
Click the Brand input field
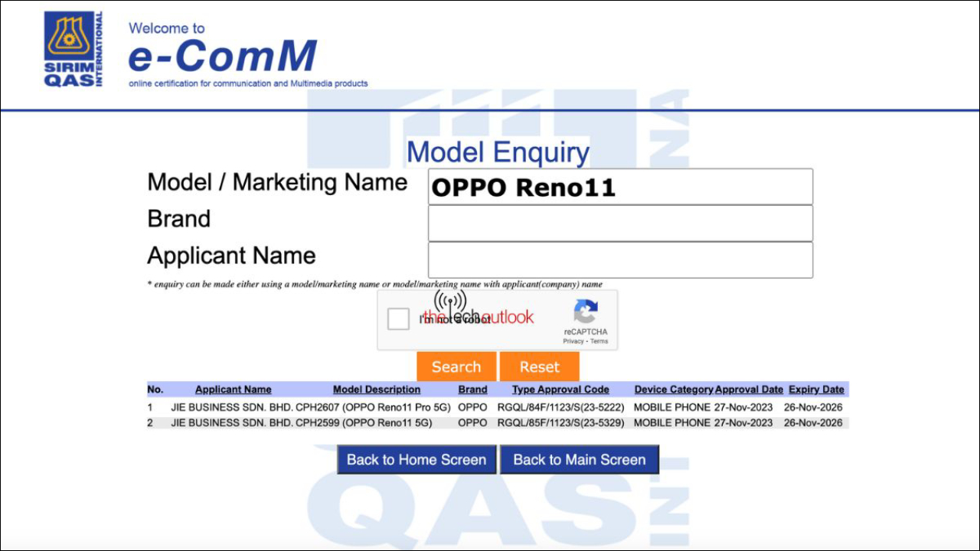point(620,223)
